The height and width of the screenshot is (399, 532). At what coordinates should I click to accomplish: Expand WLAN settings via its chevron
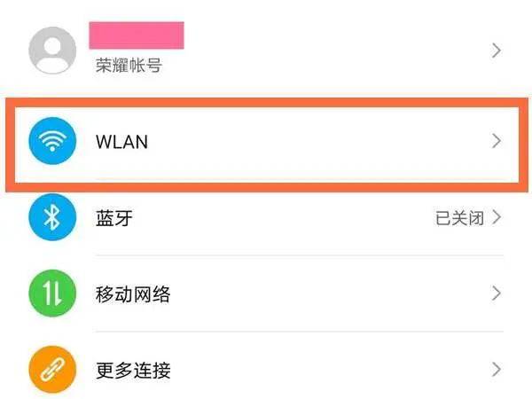tap(497, 141)
